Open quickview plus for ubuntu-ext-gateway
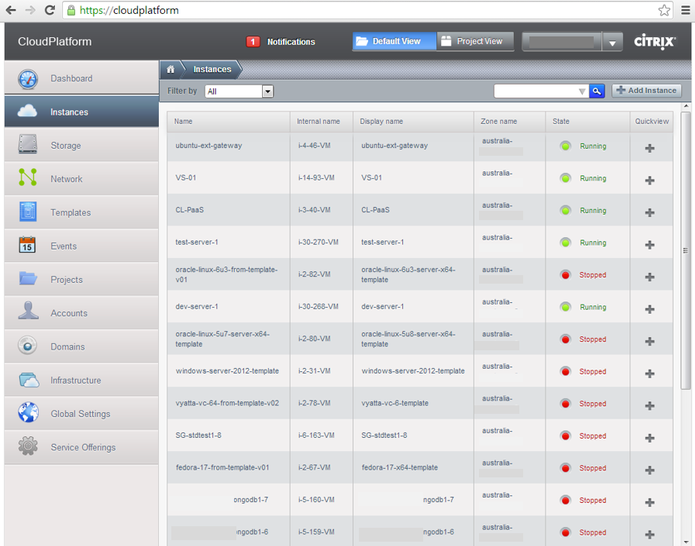Viewport: 695px width, 546px height. click(650, 148)
